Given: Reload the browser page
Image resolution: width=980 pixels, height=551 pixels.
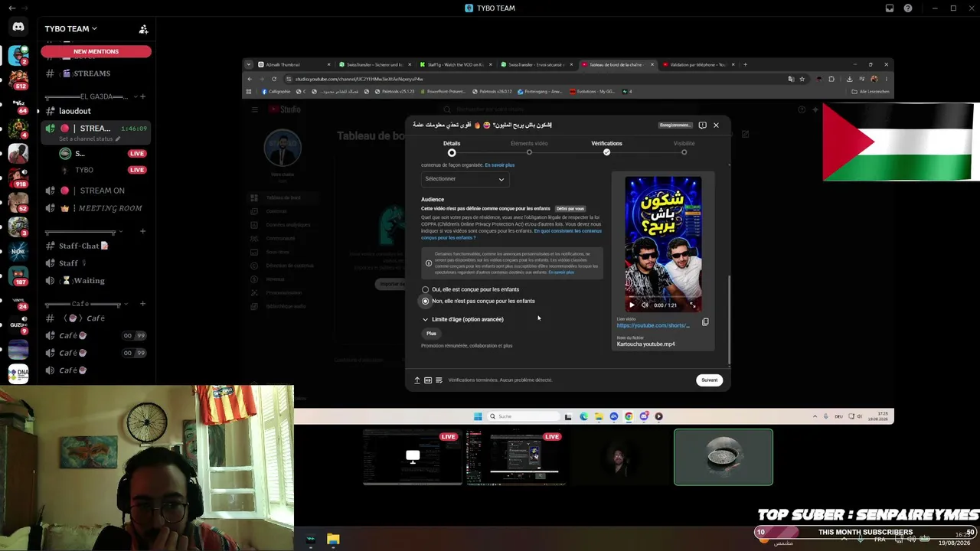Looking at the screenshot, I should tap(274, 79).
